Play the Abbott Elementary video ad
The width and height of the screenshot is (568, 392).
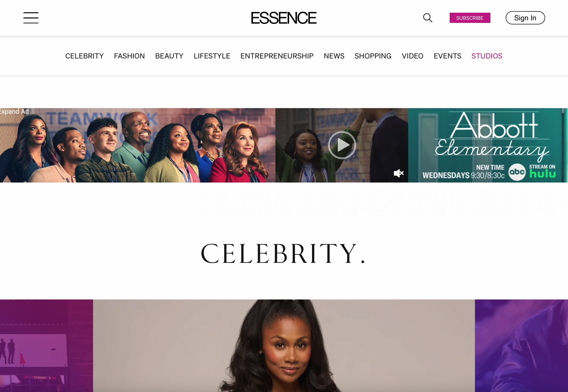click(342, 145)
